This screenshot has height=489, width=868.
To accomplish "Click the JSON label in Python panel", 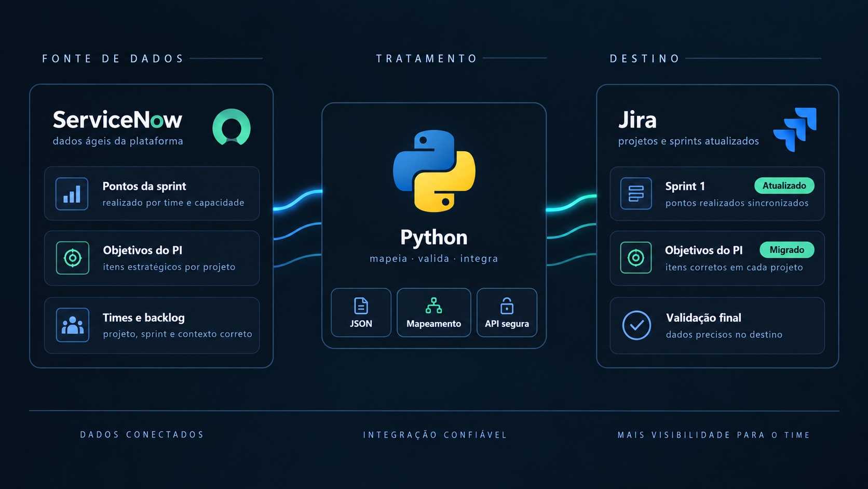I will click(x=361, y=324).
